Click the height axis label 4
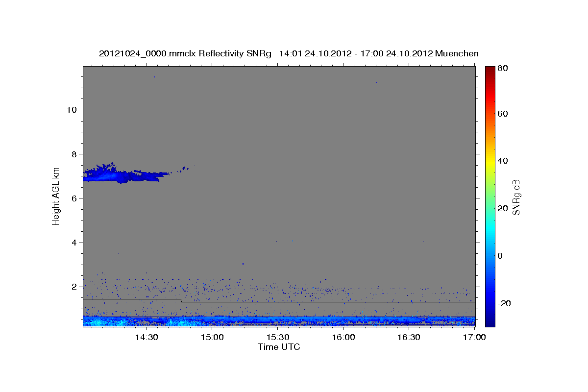This screenshot has width=588, height=392. 73,243
